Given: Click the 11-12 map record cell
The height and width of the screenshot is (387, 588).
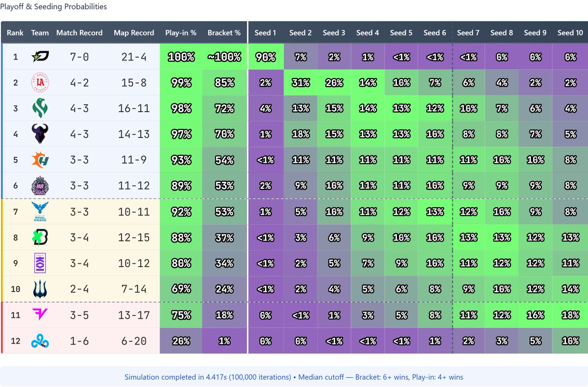Looking at the screenshot, I should point(134,186).
